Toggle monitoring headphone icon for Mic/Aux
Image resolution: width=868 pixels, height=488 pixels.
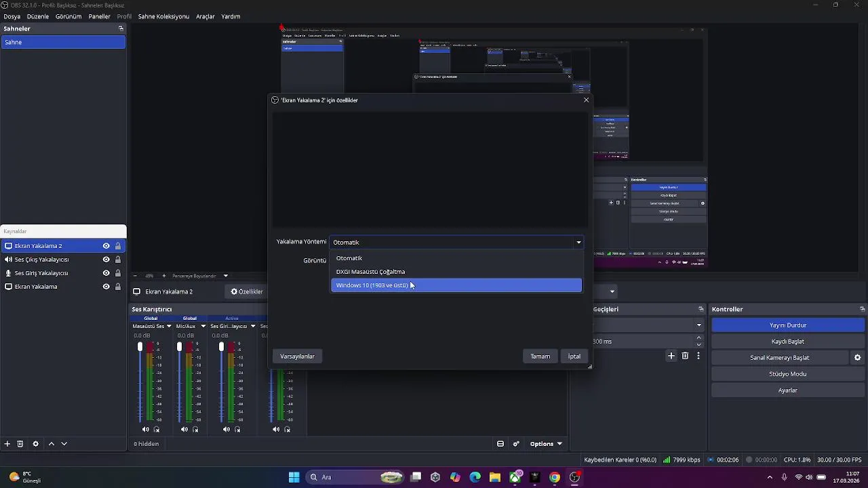pyautogui.click(x=195, y=429)
